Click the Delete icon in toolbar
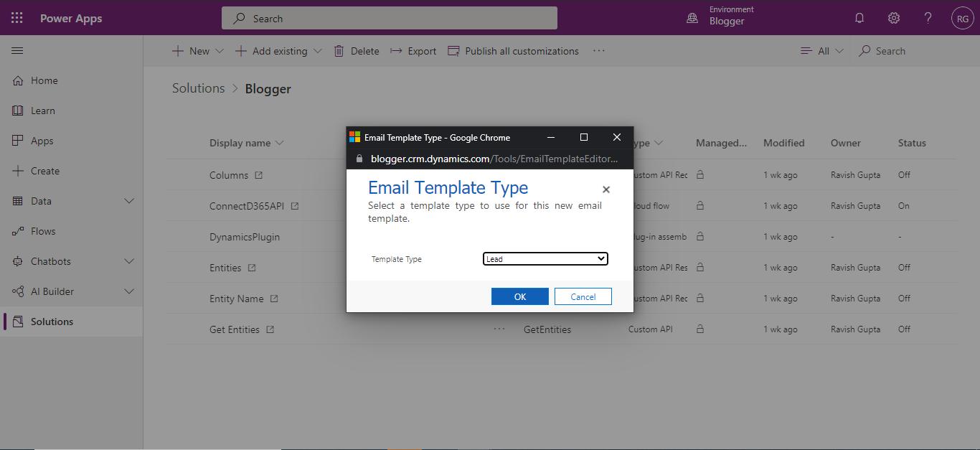 357,50
